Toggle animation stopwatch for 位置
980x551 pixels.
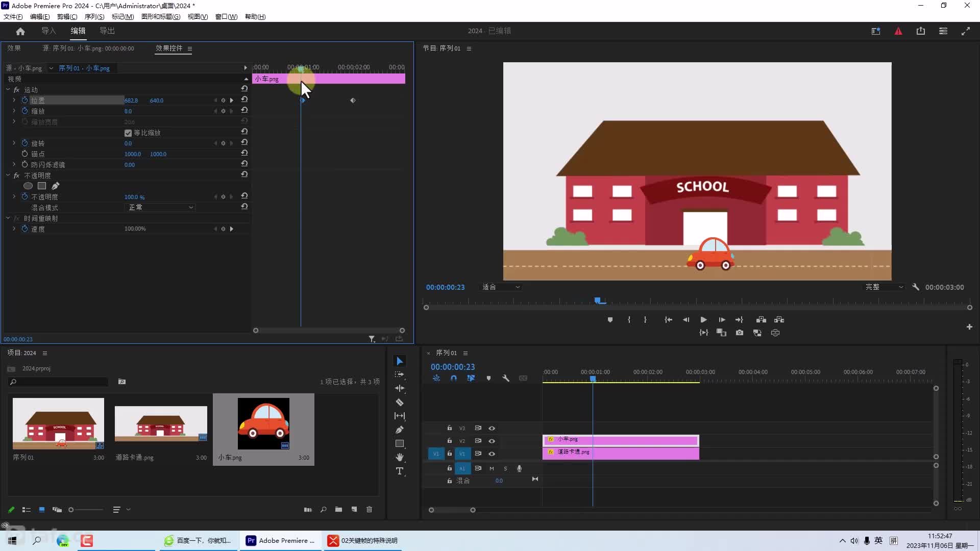click(x=24, y=100)
